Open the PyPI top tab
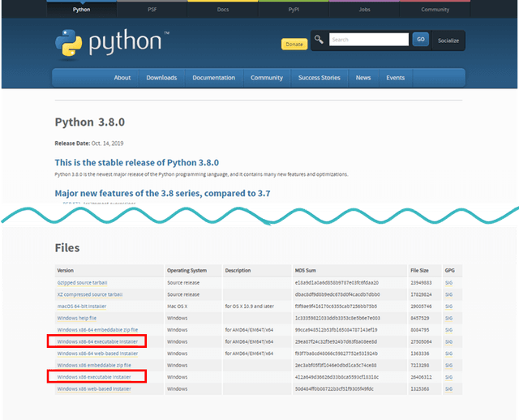The height and width of the screenshot is (420, 519). point(294,9)
